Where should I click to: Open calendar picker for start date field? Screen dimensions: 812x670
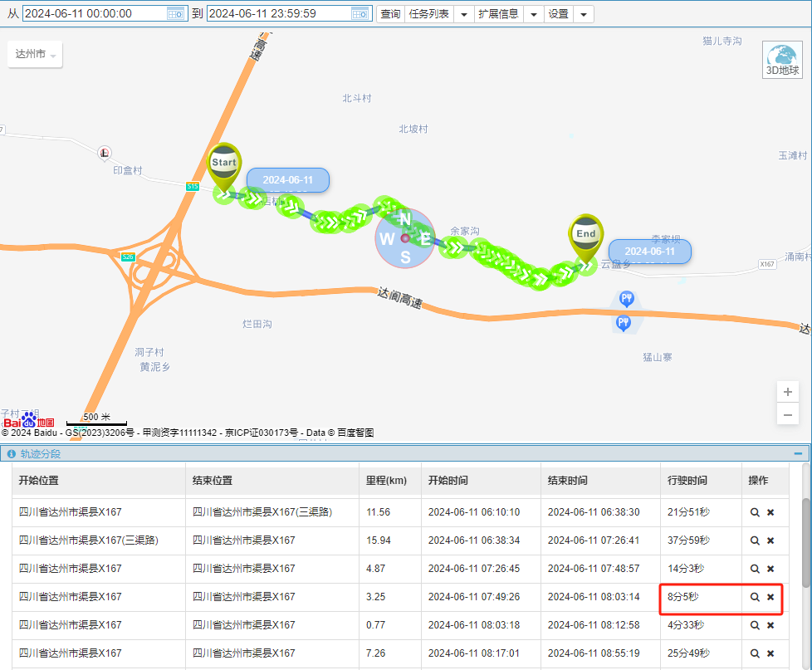(x=175, y=13)
